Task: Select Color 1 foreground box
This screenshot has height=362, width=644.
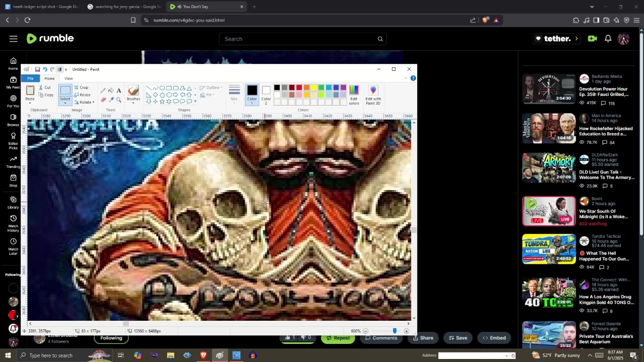Action: coord(252,94)
